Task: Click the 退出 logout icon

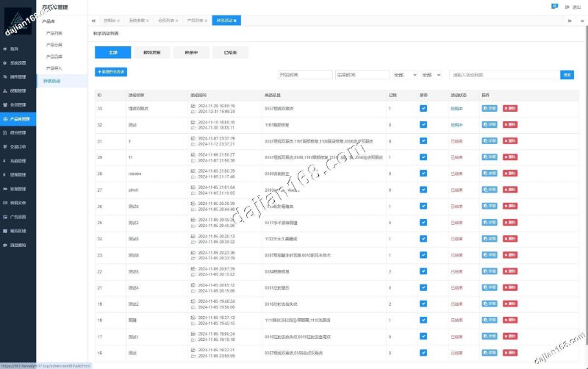Action: [567, 6]
